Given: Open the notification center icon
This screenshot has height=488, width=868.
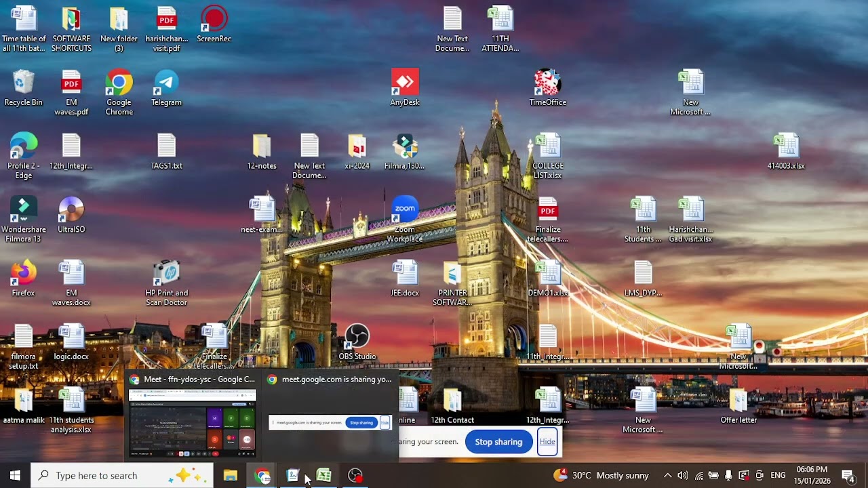Looking at the screenshot, I should click(848, 476).
